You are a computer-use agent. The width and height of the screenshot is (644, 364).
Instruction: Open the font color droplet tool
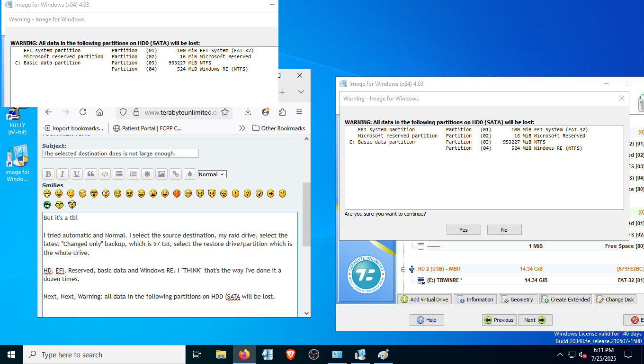click(189, 174)
